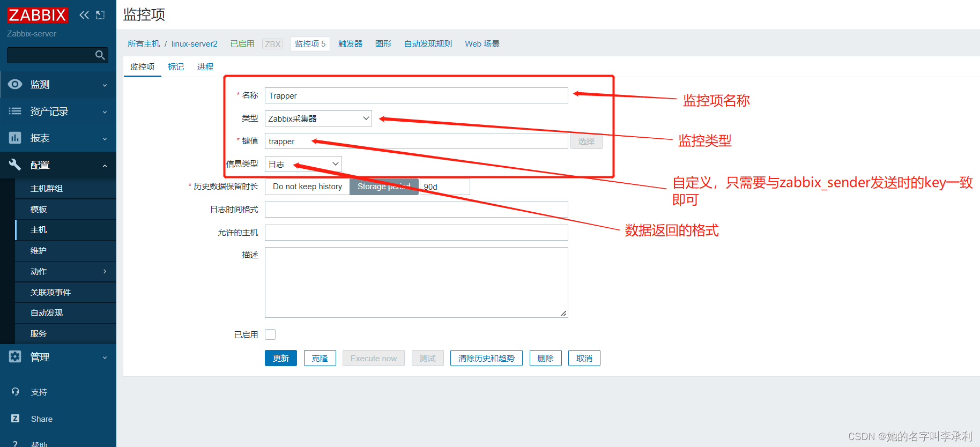The height and width of the screenshot is (447, 980).
Task: Click the 报表 chart icon
Action: (15, 138)
